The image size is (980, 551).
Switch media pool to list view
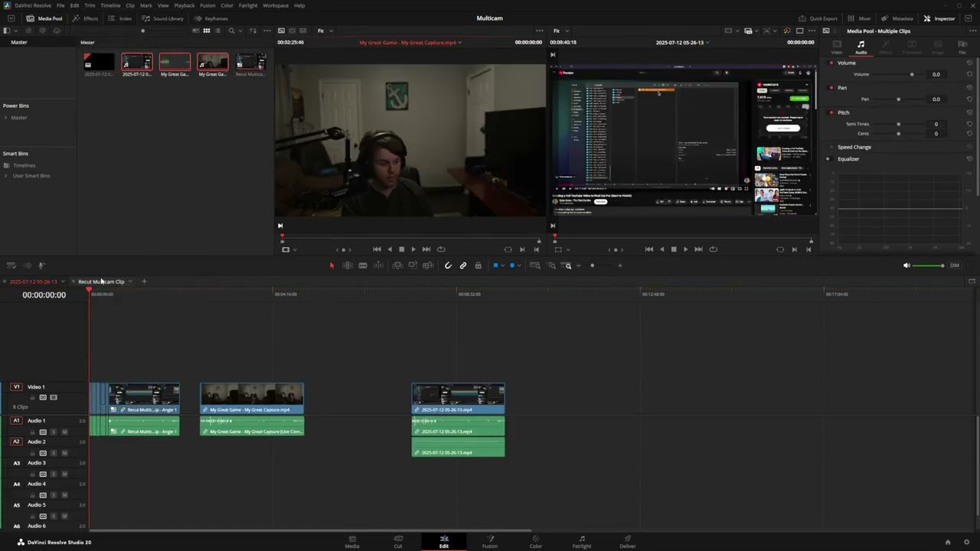click(218, 31)
